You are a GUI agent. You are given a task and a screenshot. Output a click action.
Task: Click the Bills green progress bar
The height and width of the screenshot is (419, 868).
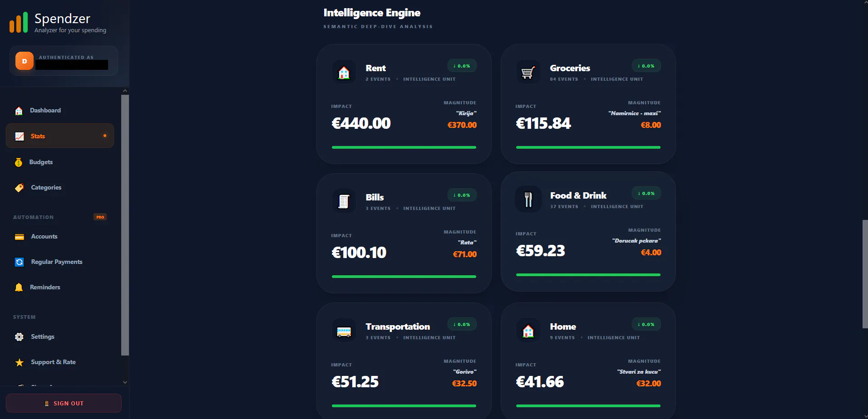click(404, 277)
